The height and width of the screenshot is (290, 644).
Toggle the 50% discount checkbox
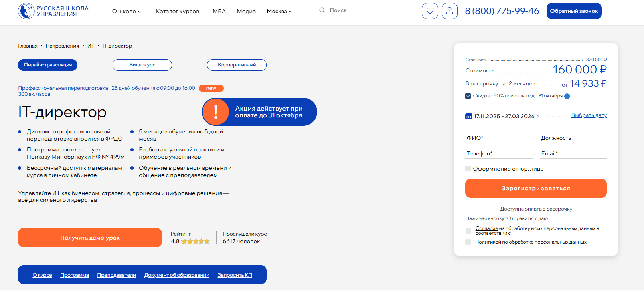click(x=468, y=96)
